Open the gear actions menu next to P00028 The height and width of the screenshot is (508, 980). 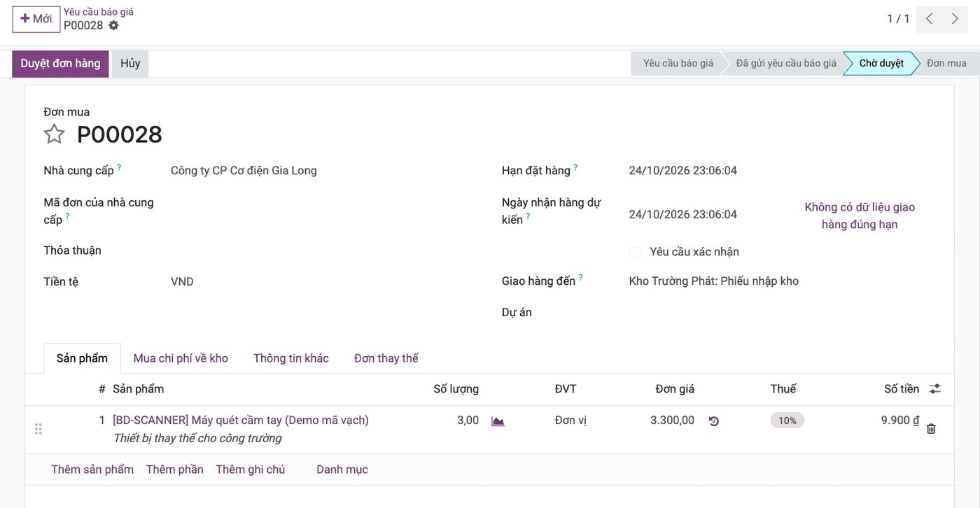[113, 25]
